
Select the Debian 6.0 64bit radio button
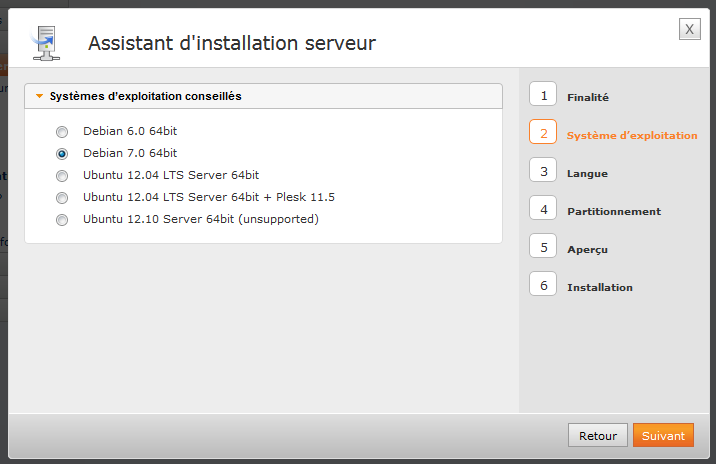click(x=62, y=131)
